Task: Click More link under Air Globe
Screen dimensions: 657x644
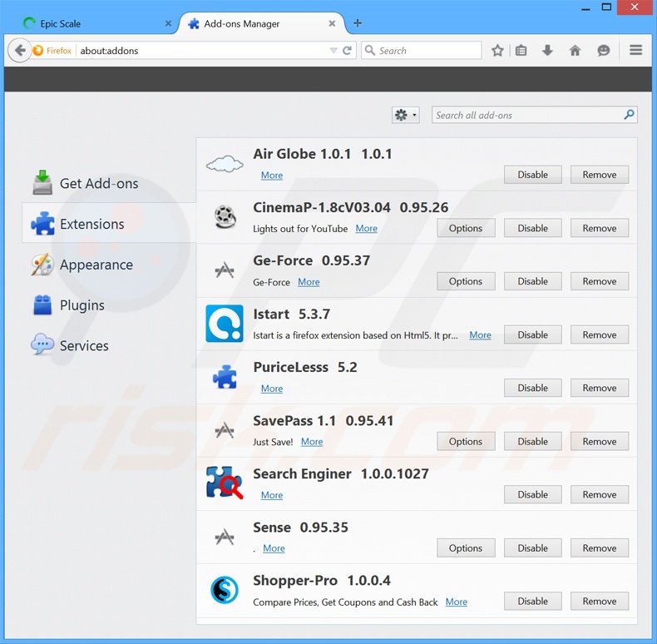Action: pos(271,176)
